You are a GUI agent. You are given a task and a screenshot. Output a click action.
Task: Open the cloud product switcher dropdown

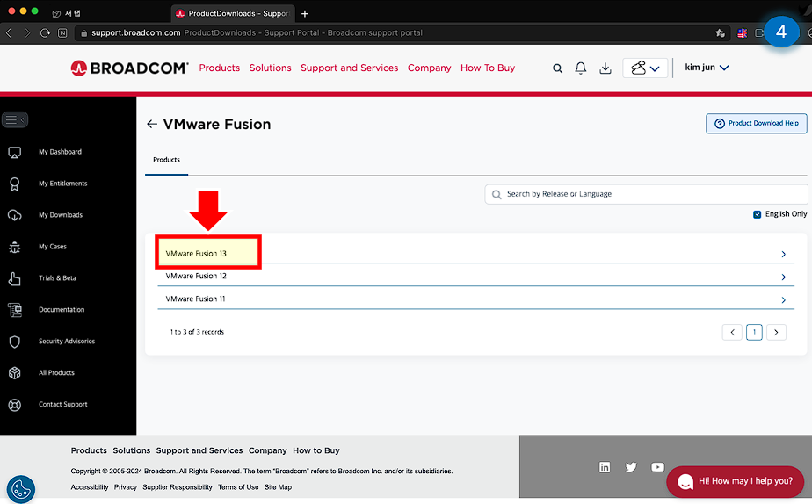click(645, 68)
